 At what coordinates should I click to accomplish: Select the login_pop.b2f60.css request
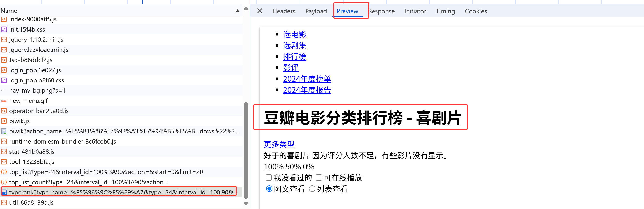click(121, 80)
